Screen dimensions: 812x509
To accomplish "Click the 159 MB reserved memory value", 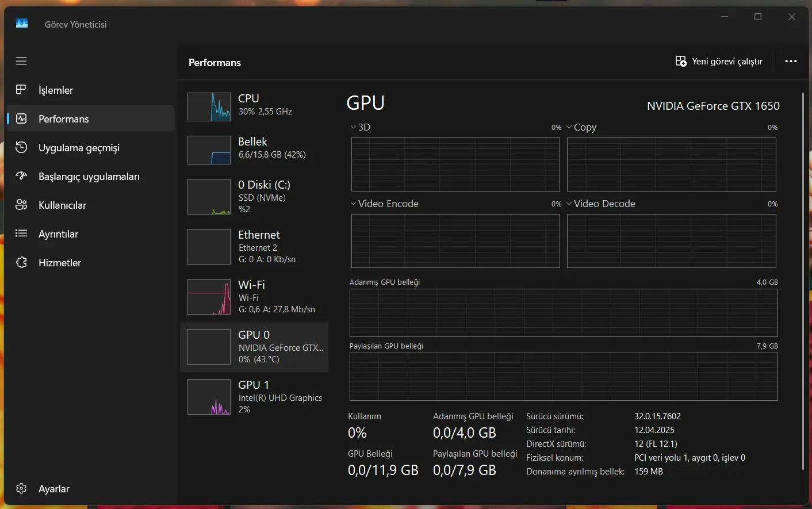I will point(649,472).
